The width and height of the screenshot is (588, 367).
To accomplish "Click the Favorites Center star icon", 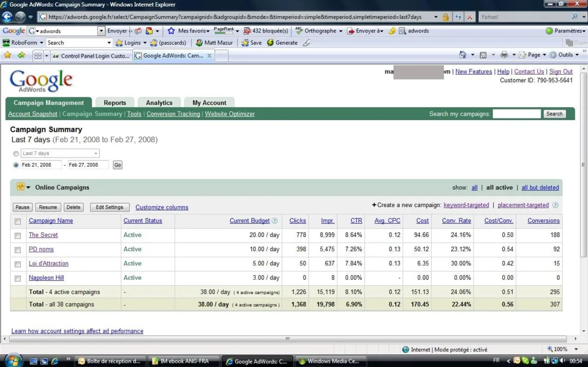I will pos(8,55).
